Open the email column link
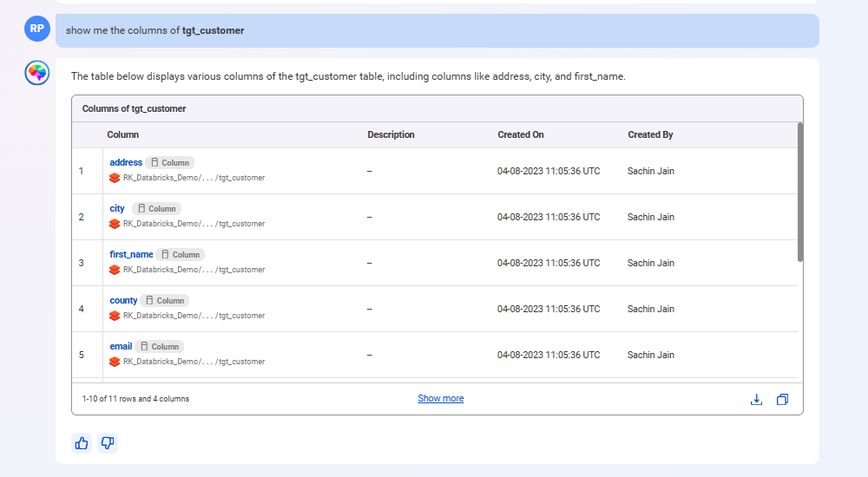The width and height of the screenshot is (868, 477). (x=121, y=346)
